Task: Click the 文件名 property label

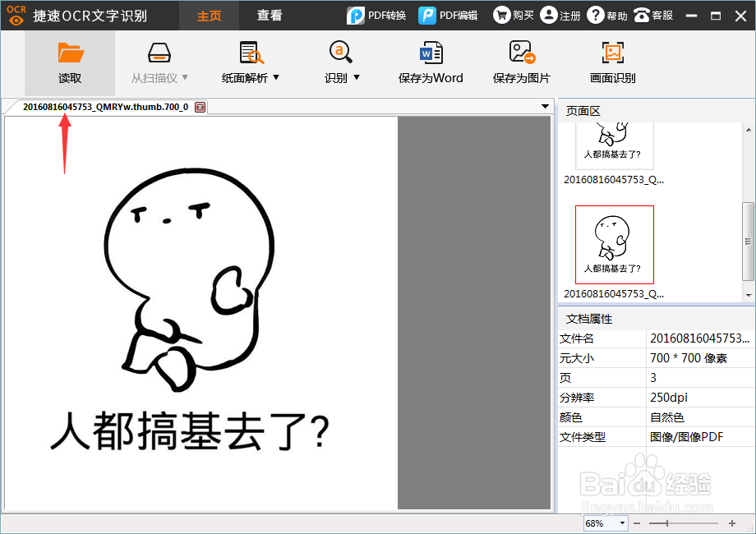Action: point(577,338)
